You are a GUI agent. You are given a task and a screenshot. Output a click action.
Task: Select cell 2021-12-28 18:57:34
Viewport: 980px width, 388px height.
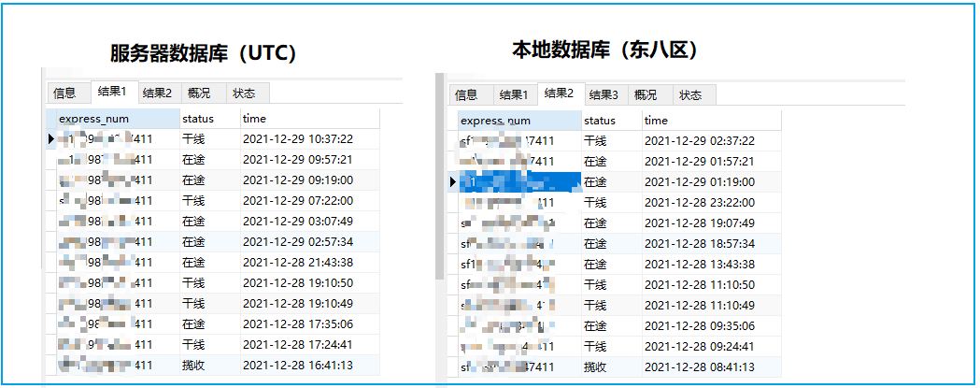coord(712,243)
